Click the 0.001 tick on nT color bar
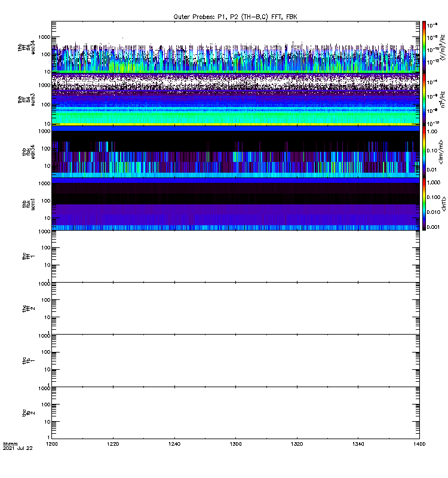The image size is (448, 478). pos(434,227)
